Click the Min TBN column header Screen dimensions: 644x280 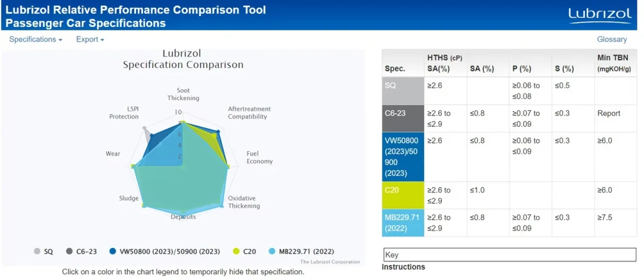[614, 63]
